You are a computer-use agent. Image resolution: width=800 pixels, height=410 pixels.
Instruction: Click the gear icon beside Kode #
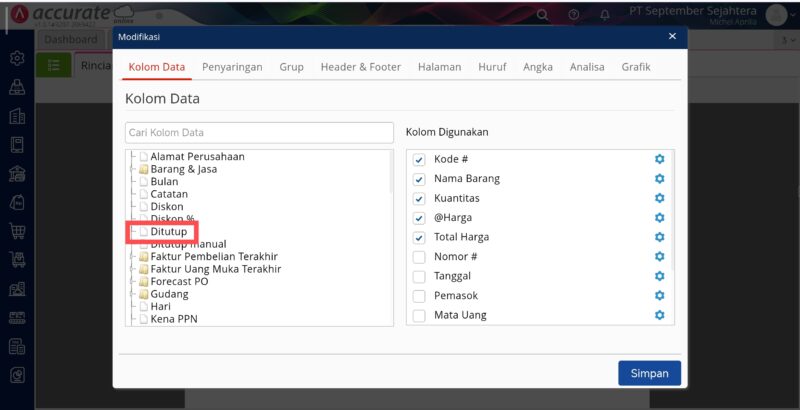click(x=659, y=160)
